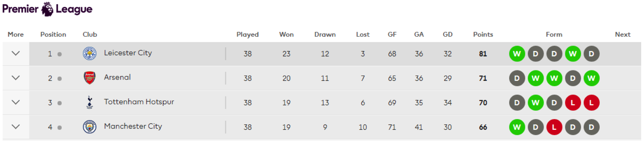Click the Arsenal club crest
644x141 pixels.
click(89, 78)
